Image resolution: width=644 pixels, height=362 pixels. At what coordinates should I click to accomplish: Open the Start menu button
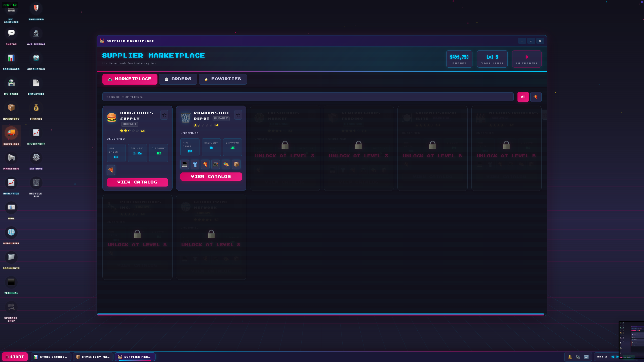tap(15, 357)
